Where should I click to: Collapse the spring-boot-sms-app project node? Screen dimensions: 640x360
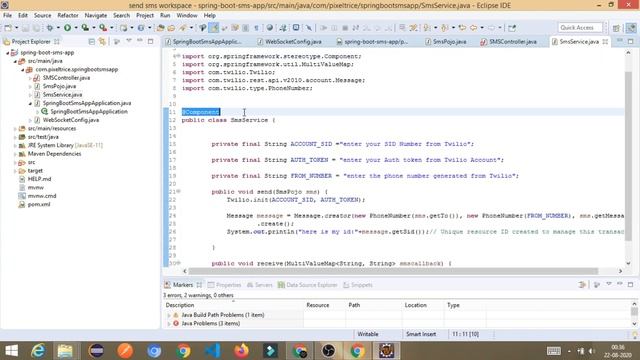click(7, 53)
